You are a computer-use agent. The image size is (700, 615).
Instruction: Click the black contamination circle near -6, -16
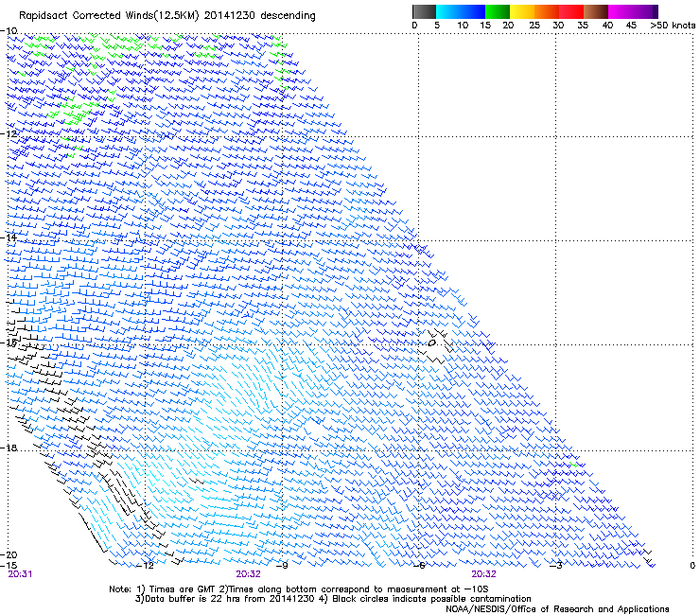point(431,343)
